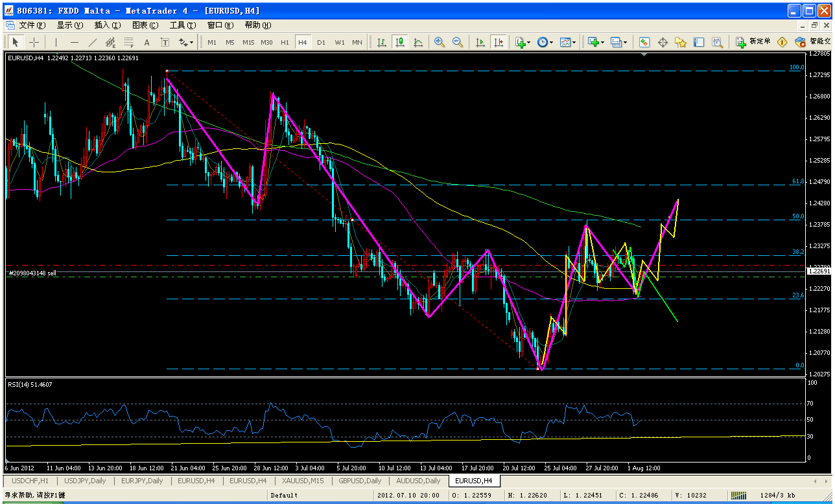Open the MetaEditor yellow diamond icon
This screenshot has width=835, height=504.
tap(782, 42)
